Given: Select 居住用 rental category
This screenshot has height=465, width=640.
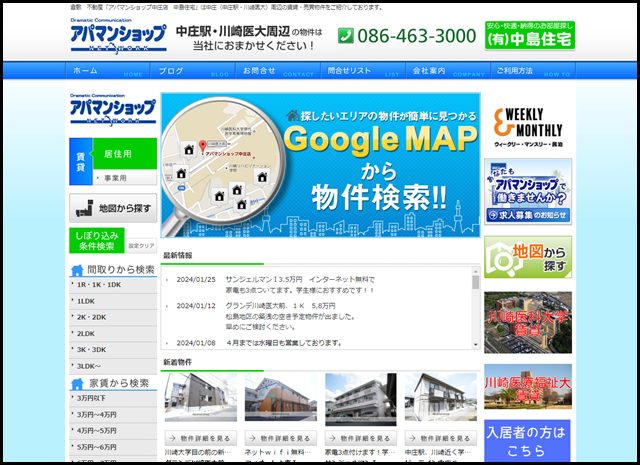Looking at the screenshot, I should coord(125,154).
